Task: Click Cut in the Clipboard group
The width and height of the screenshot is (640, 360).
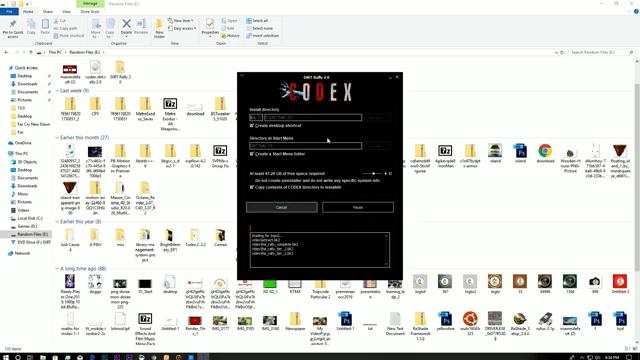Action: click(60, 21)
